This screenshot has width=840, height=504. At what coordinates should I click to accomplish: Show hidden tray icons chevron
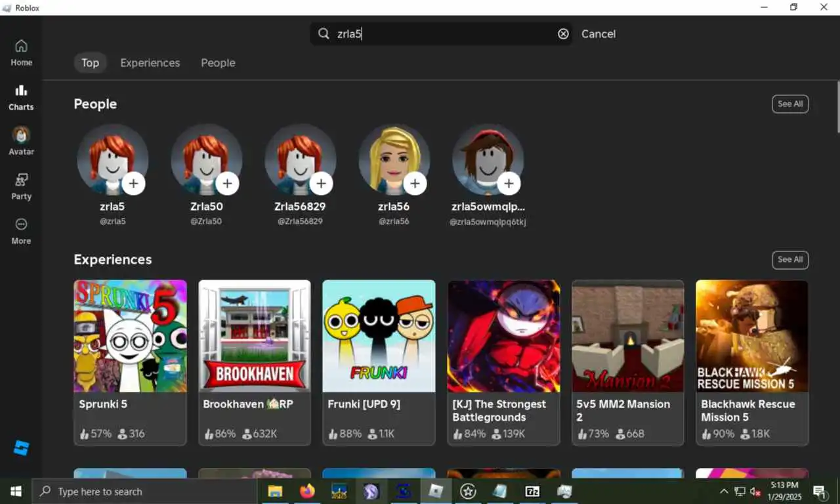tap(724, 492)
